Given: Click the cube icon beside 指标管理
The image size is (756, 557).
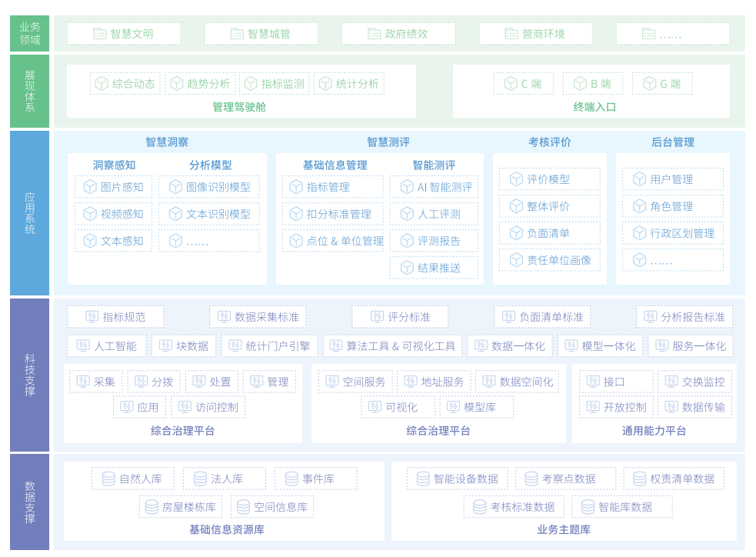Looking at the screenshot, I should pyautogui.click(x=296, y=187).
